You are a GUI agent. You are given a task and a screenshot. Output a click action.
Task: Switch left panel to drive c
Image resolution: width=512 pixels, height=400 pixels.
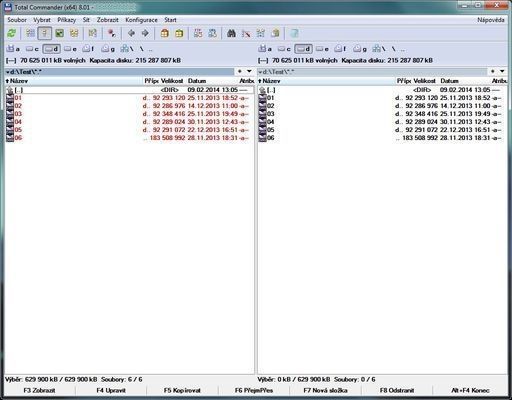(x=32, y=49)
